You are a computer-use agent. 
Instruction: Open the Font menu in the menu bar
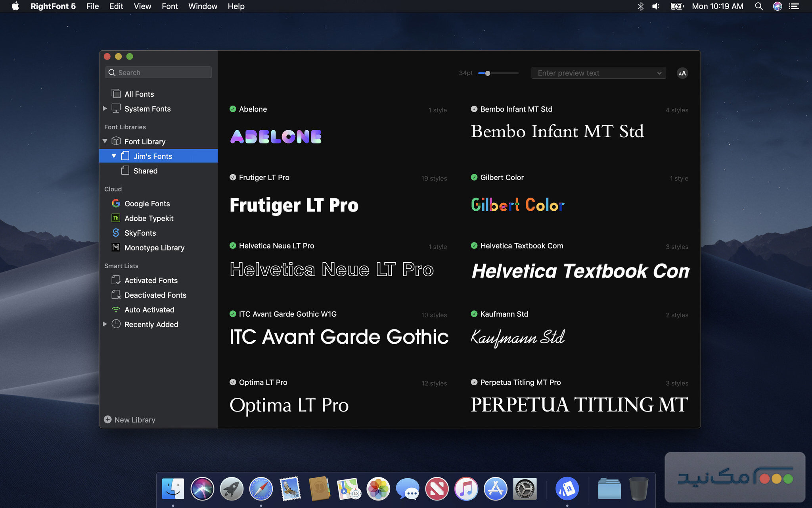[x=170, y=6]
